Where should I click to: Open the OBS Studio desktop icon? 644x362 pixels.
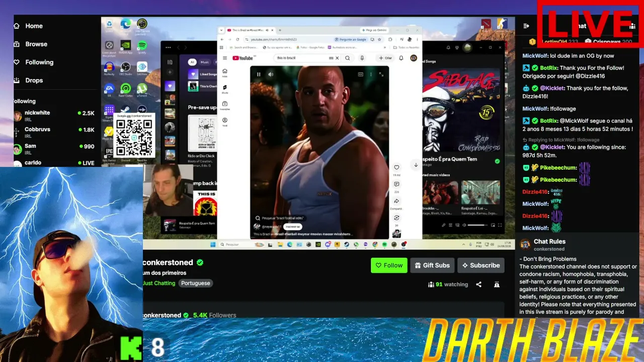(x=126, y=68)
